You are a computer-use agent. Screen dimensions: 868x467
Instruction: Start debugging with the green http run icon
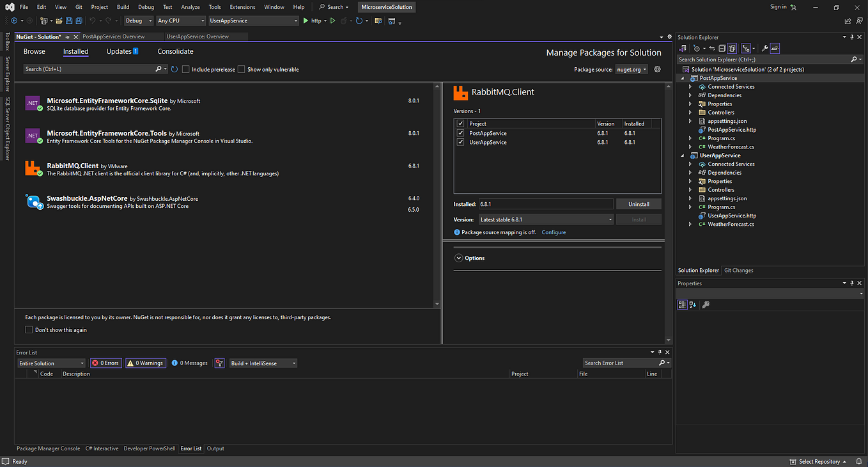pyautogui.click(x=306, y=20)
